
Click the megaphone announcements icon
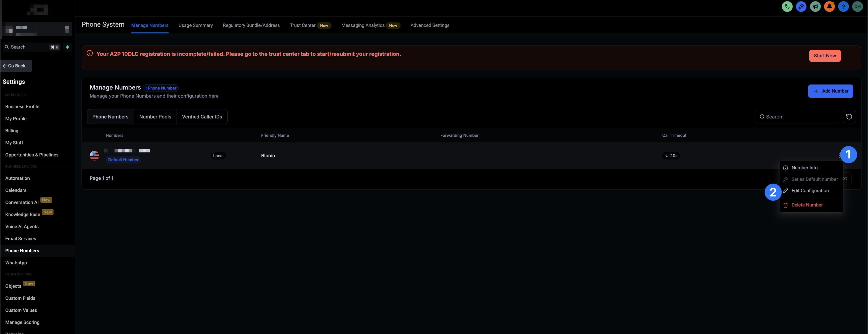tap(815, 6)
